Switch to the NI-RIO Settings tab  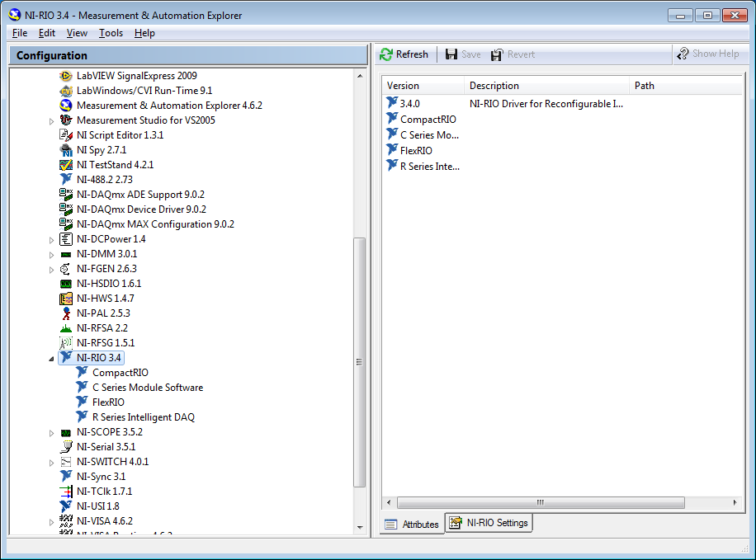[489, 523]
